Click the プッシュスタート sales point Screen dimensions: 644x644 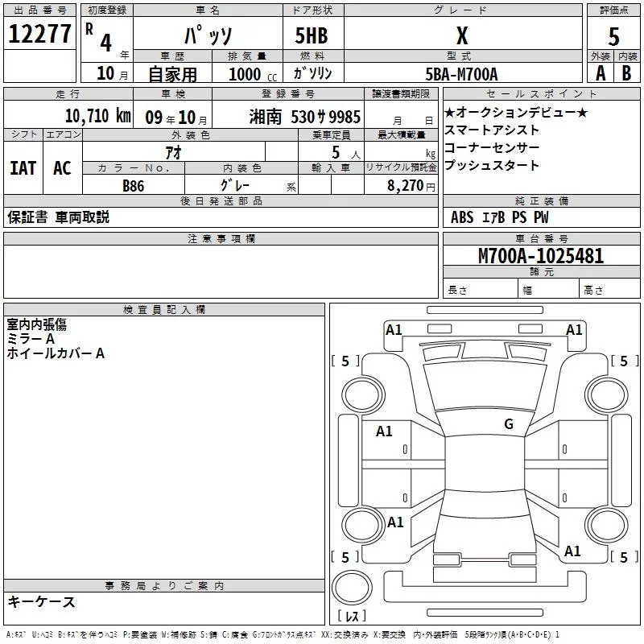click(492, 165)
